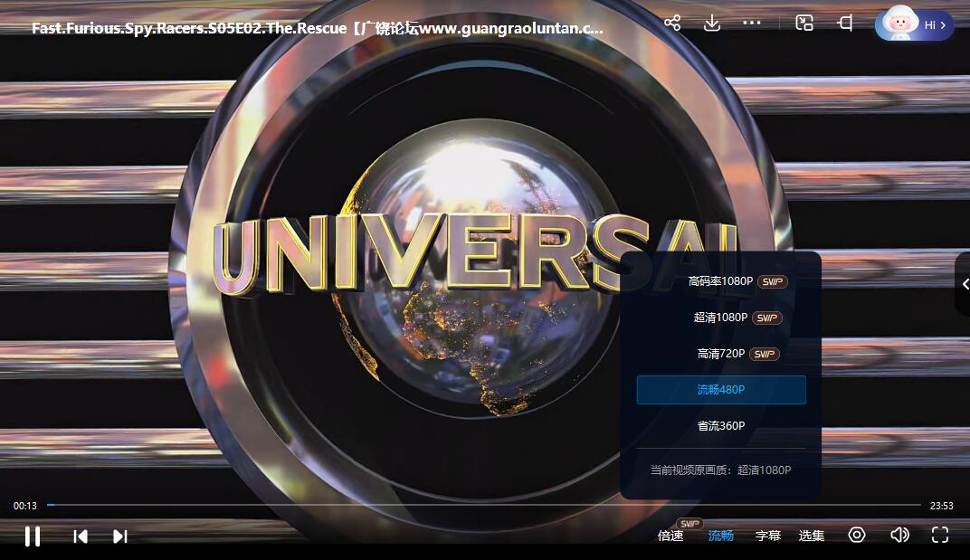This screenshot has width=970, height=560.
Task: Select 高清720P quality option
Action: point(720,354)
